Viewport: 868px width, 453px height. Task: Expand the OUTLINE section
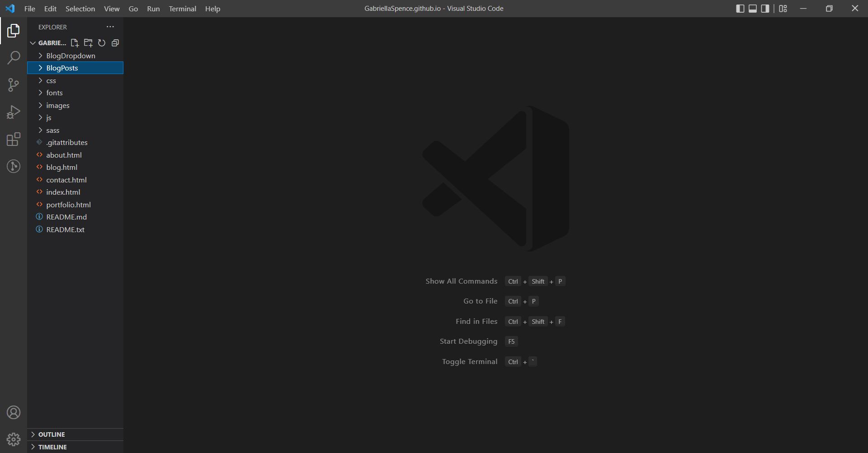pos(75,434)
